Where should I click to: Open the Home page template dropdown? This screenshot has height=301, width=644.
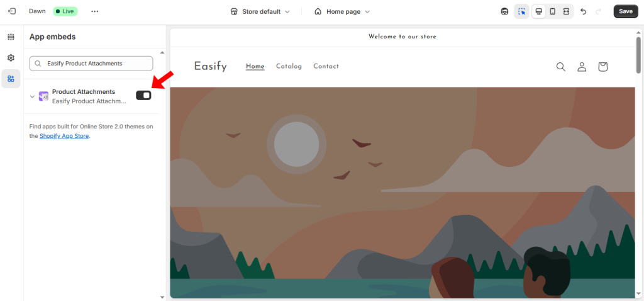(x=342, y=11)
